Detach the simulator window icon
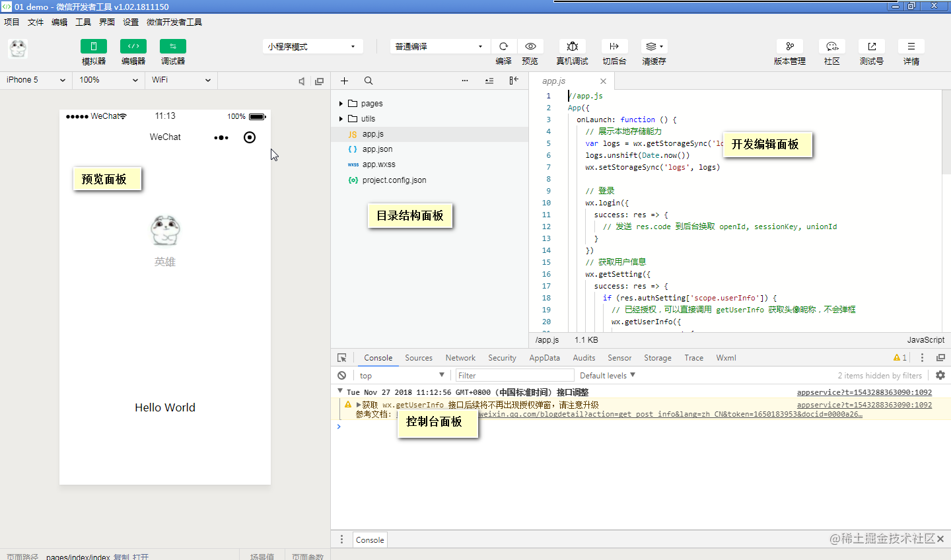951x560 pixels. point(320,81)
